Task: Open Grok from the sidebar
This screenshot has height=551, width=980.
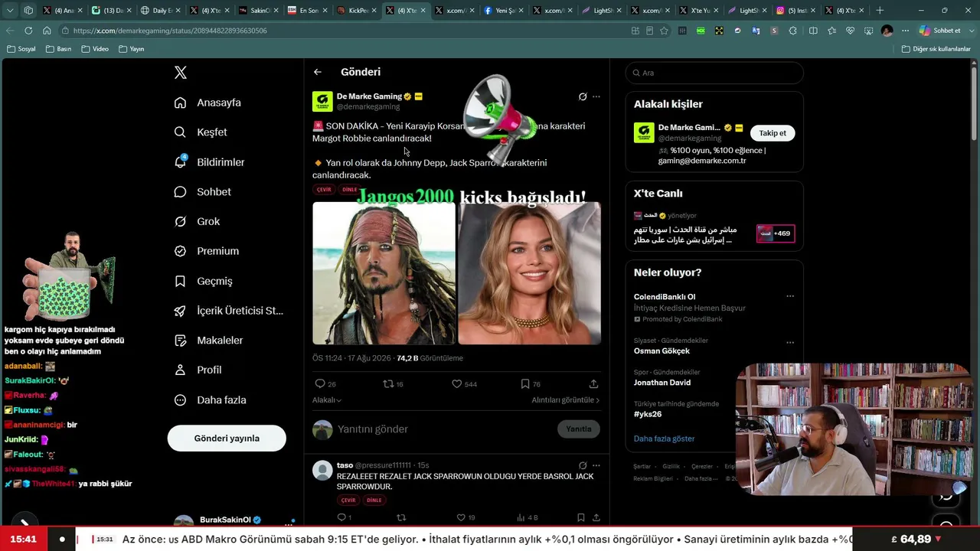Action: click(198, 221)
